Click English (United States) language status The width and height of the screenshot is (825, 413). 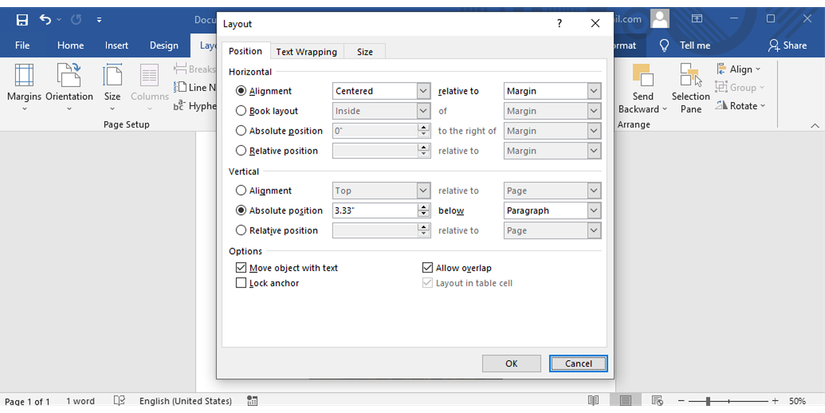pyautogui.click(x=185, y=401)
